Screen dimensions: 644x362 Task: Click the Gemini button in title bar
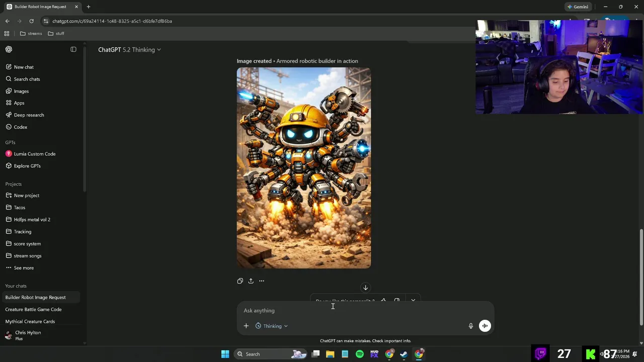577,7
